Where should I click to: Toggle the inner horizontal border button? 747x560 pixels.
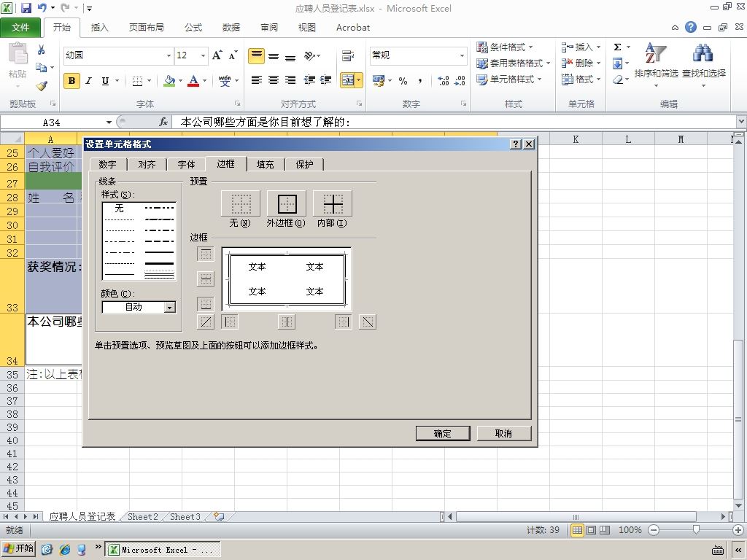click(206, 279)
